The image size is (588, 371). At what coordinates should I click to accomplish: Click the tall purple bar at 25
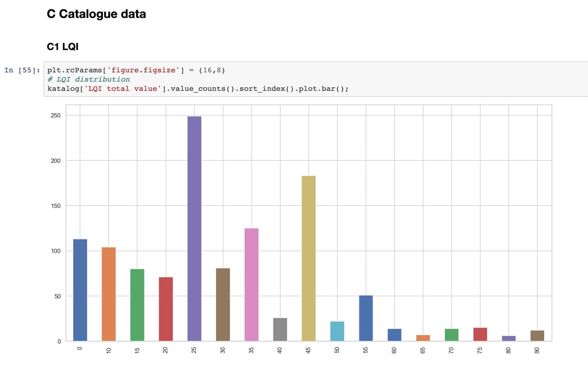pyautogui.click(x=194, y=228)
